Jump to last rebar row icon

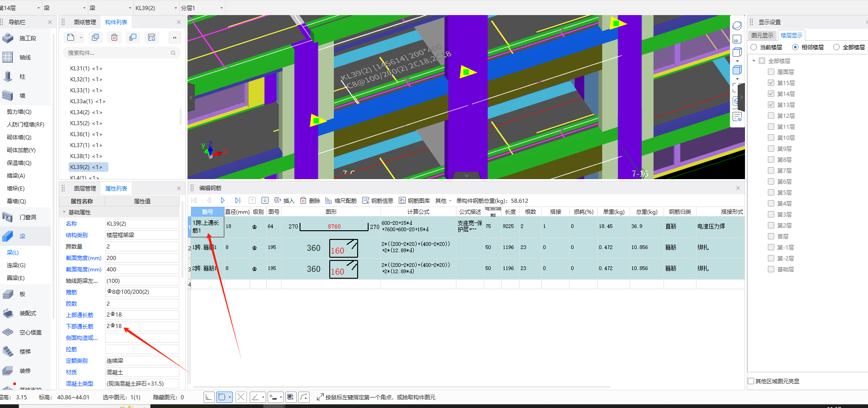point(238,200)
